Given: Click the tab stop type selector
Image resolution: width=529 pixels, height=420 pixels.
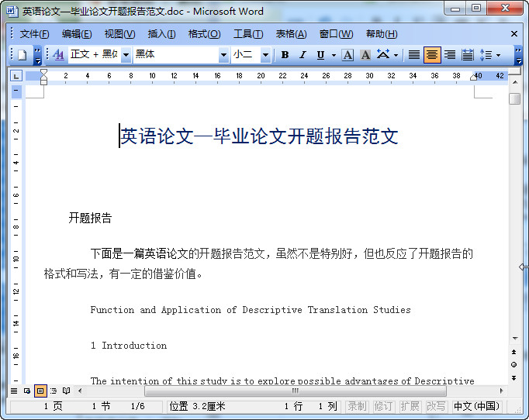Looking at the screenshot, I should (16, 76).
